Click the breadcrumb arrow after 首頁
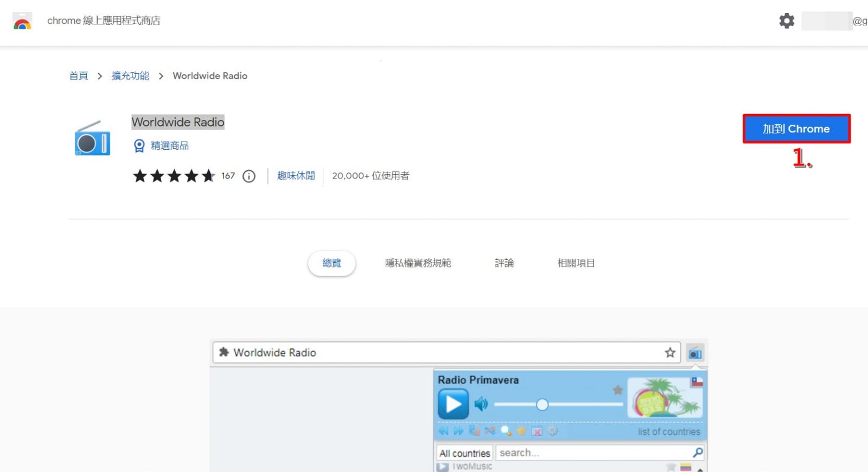 point(100,76)
